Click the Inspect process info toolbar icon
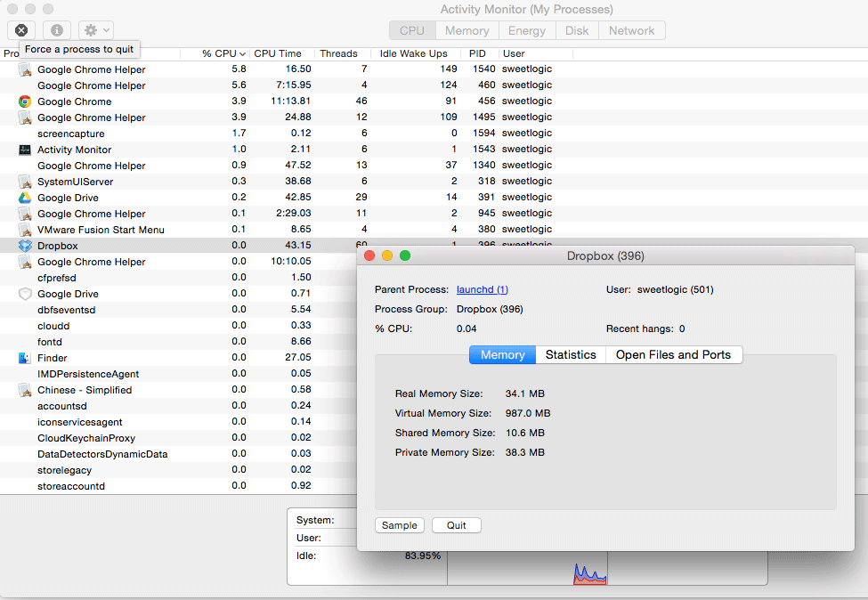The height and width of the screenshot is (600, 868). pyautogui.click(x=56, y=30)
